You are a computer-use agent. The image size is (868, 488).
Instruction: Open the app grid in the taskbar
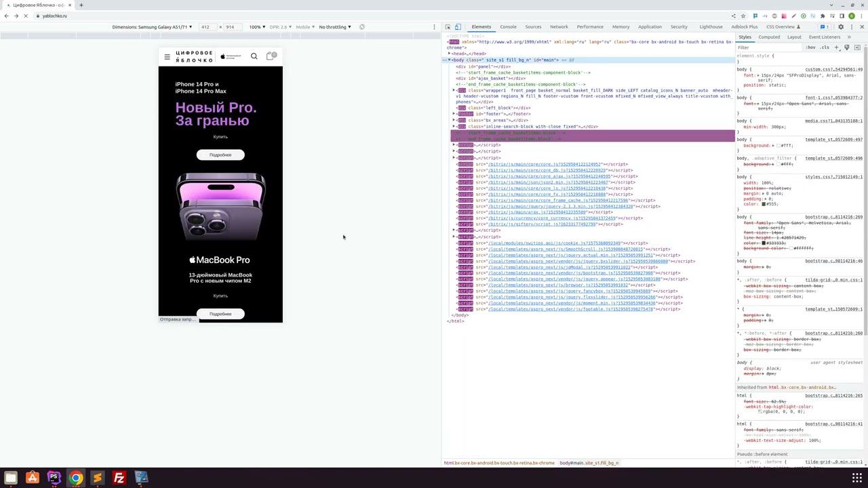coord(856,478)
